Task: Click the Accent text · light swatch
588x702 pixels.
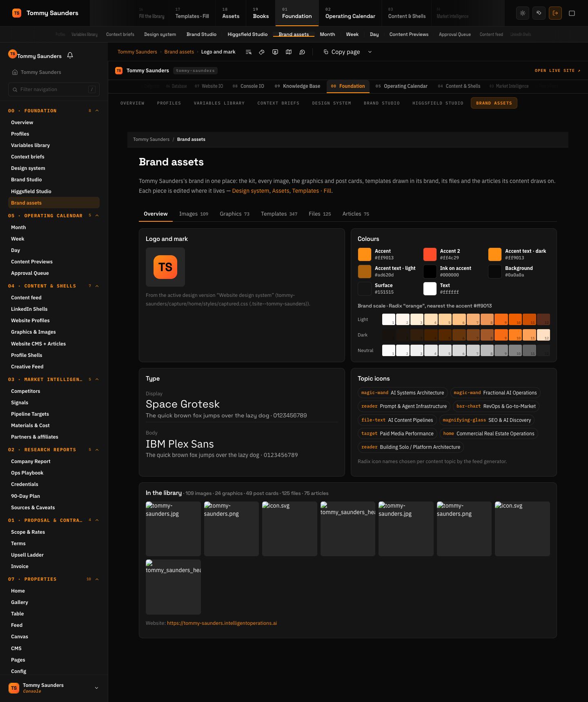Action: tap(364, 272)
